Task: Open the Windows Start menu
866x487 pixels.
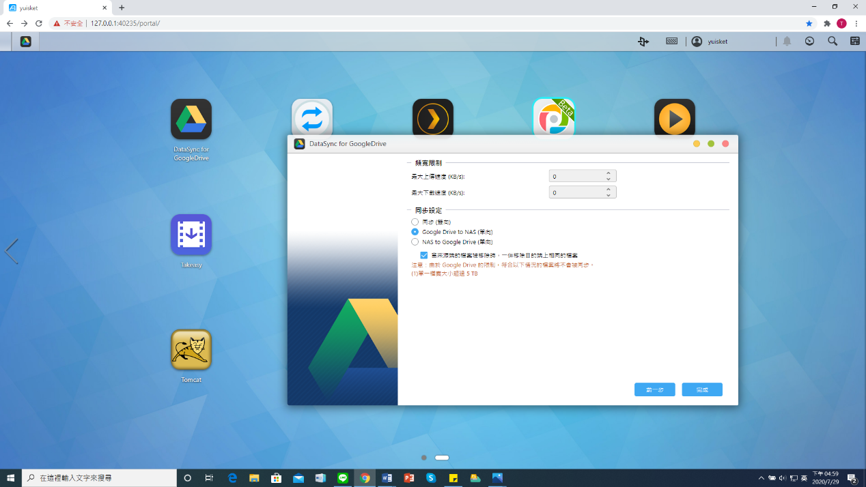Action: coord(10,478)
